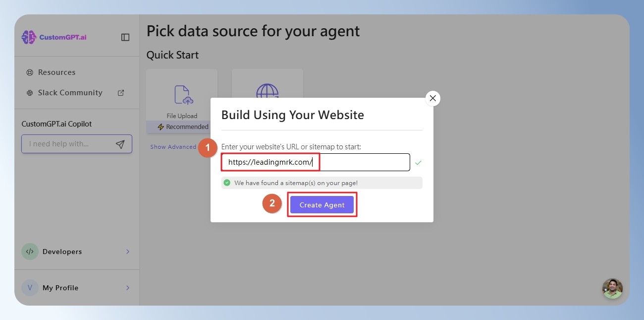Open Slack Community external link icon

[x=121, y=93]
